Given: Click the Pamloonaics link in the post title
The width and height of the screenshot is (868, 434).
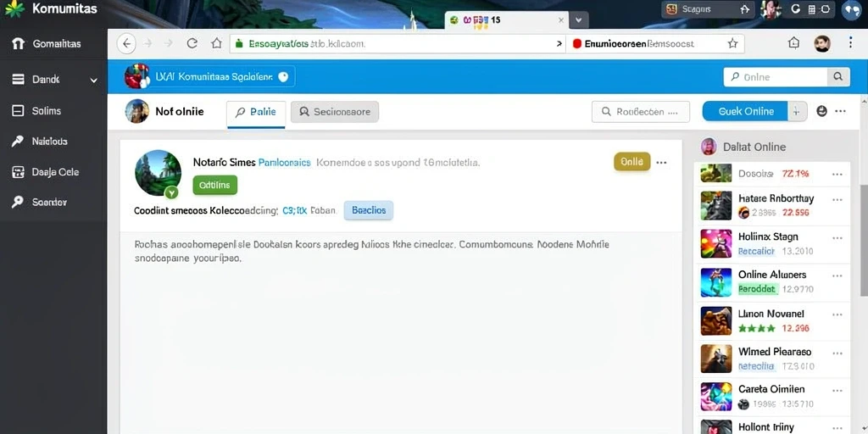Looking at the screenshot, I should pyautogui.click(x=285, y=163).
